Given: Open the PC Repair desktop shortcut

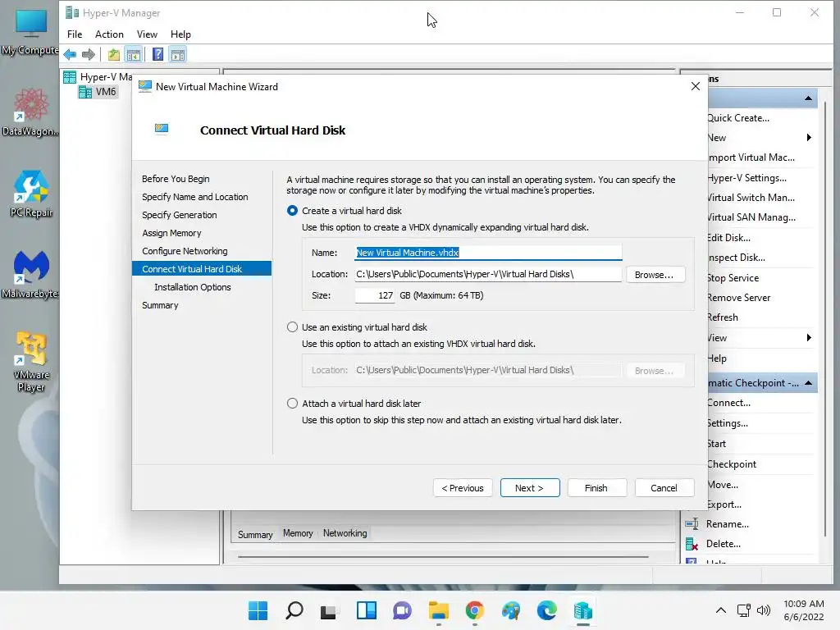Looking at the screenshot, I should 30,194.
